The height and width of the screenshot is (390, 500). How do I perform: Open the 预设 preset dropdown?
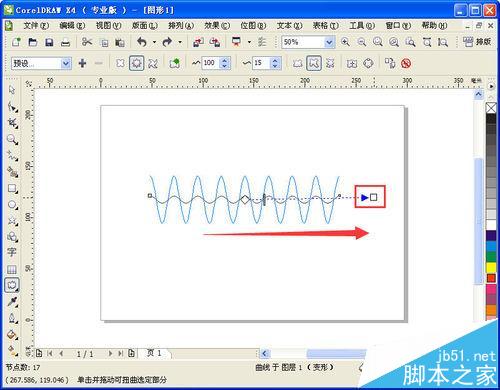coord(66,63)
